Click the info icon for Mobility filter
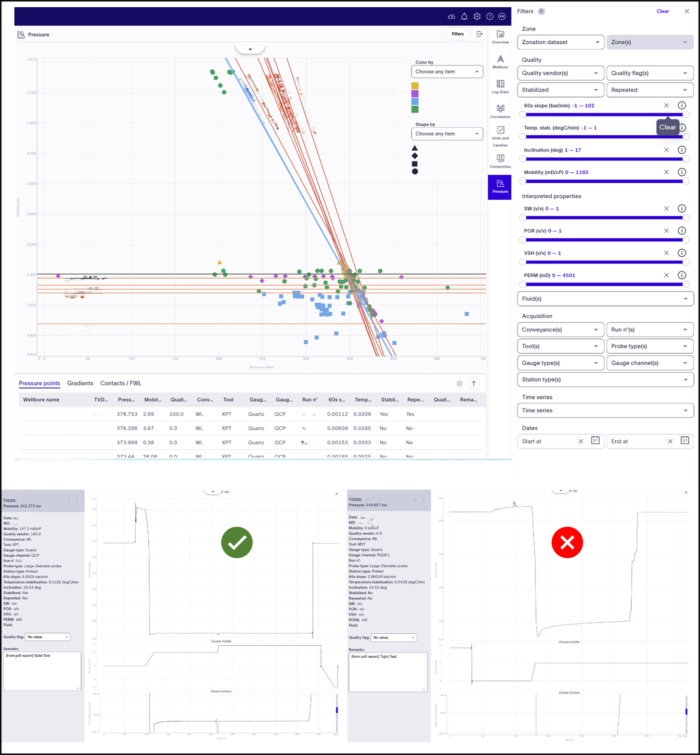This screenshot has height=755, width=700. click(x=682, y=172)
